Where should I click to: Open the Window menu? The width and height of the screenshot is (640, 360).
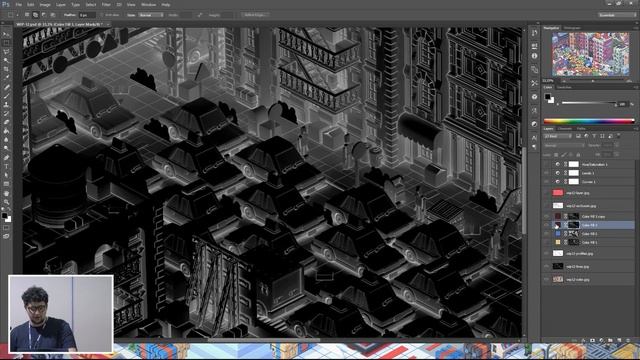point(148,5)
